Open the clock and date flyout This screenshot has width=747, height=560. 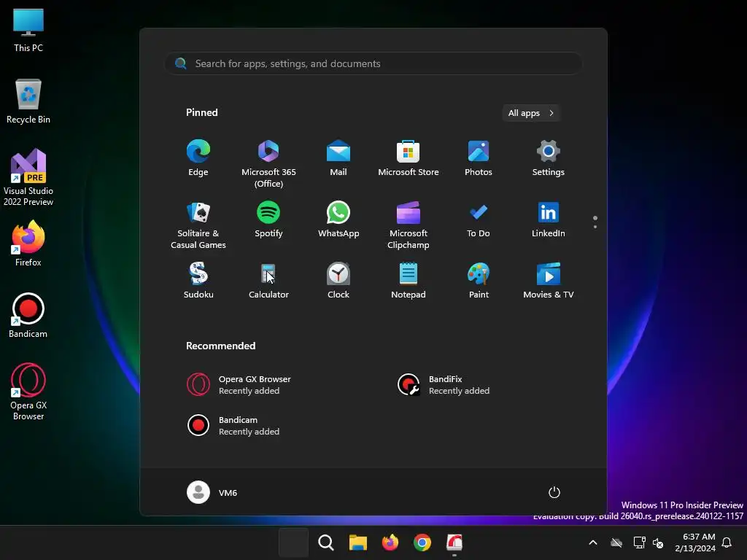click(x=694, y=542)
